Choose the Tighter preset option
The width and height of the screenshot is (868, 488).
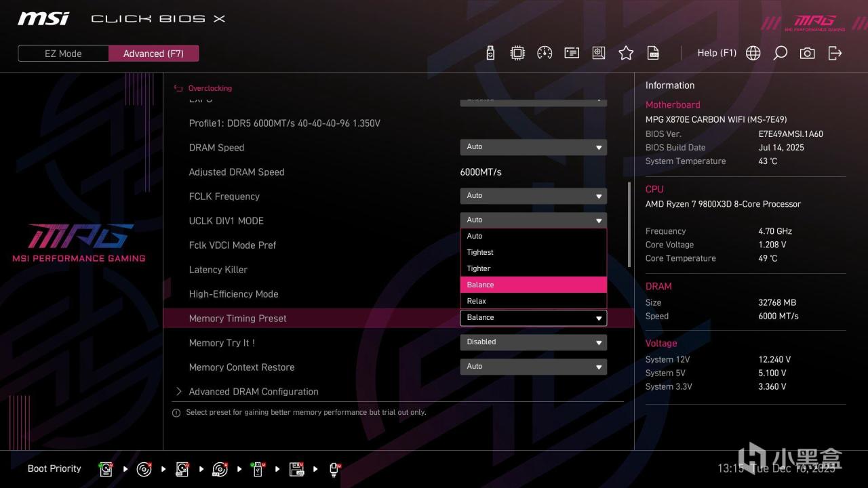(533, 268)
